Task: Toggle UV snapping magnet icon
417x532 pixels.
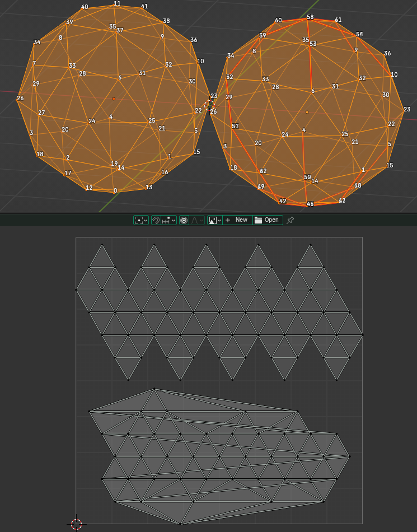Action: tap(156, 220)
